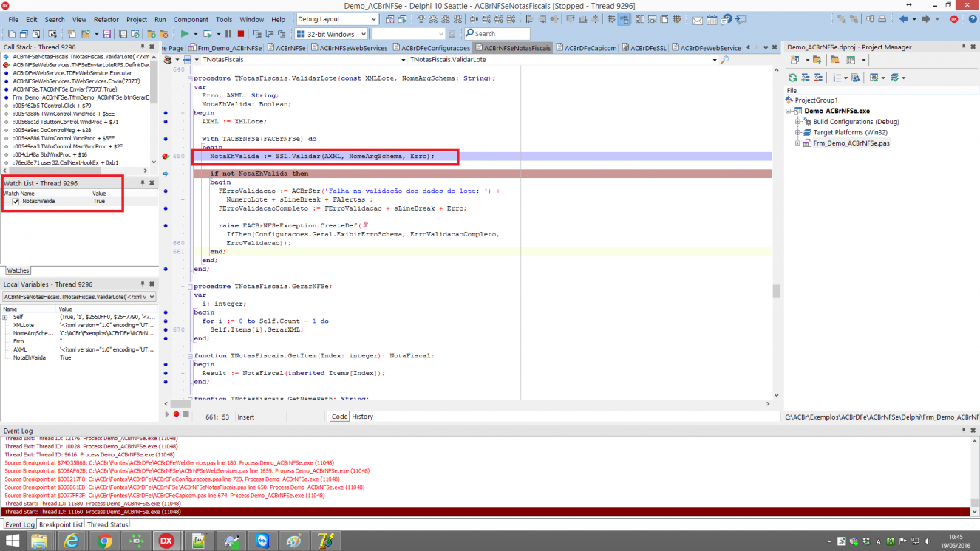Open Internet Explorer from the taskbar
The width and height of the screenshot is (980, 551).
[72, 541]
